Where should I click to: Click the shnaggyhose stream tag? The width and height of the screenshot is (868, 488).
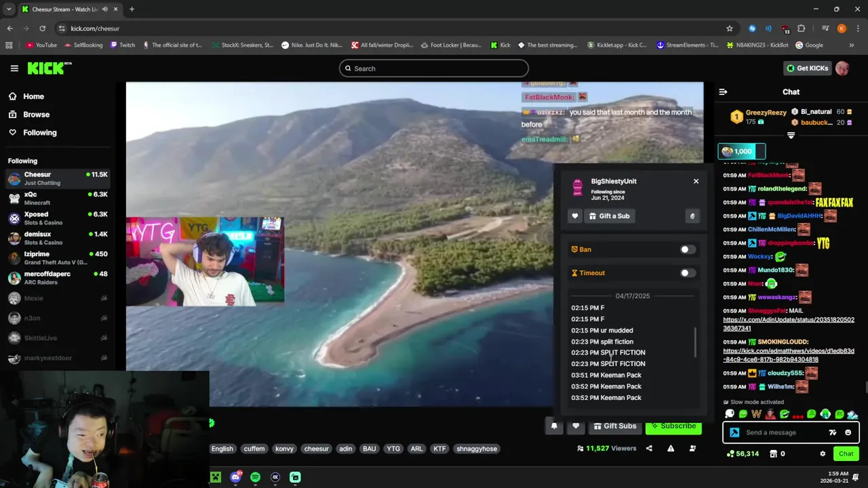pos(477,449)
